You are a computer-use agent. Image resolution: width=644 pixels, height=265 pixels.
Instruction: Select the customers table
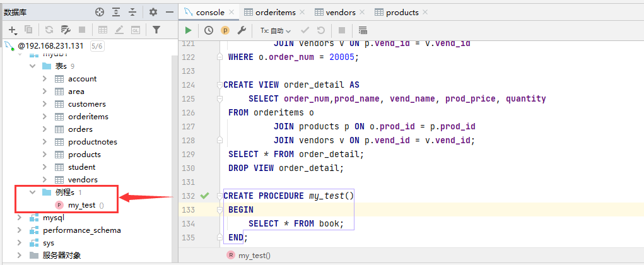(x=86, y=104)
